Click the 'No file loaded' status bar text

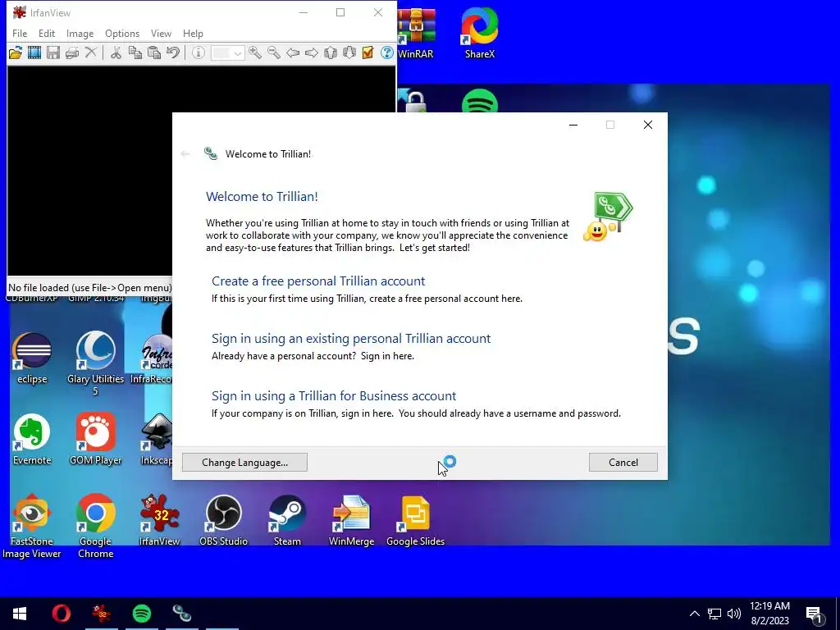click(90, 288)
